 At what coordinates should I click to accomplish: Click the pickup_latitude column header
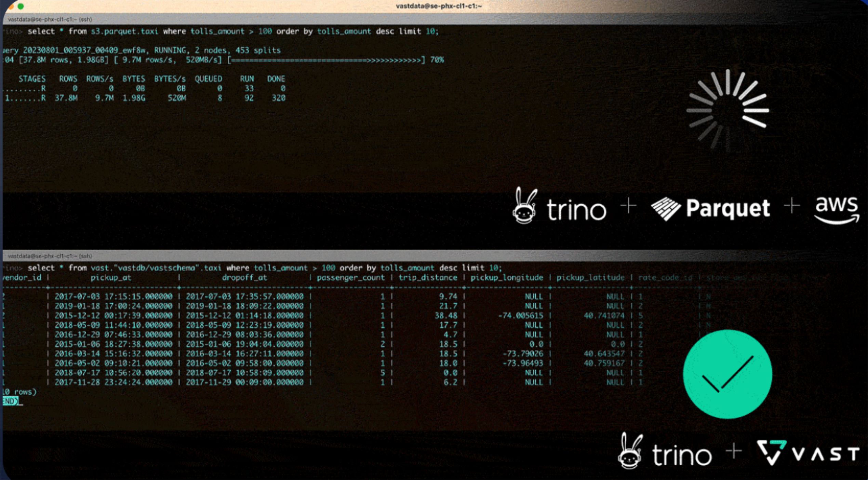[x=590, y=278]
